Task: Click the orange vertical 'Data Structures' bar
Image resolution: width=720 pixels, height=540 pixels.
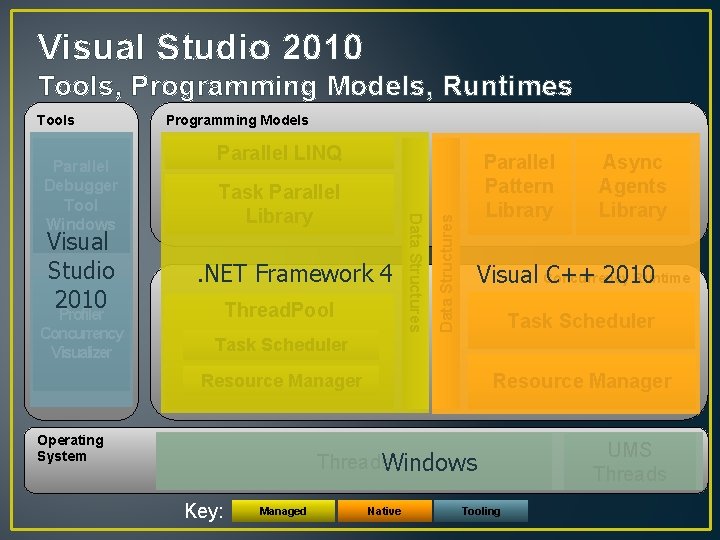Action: point(446,273)
